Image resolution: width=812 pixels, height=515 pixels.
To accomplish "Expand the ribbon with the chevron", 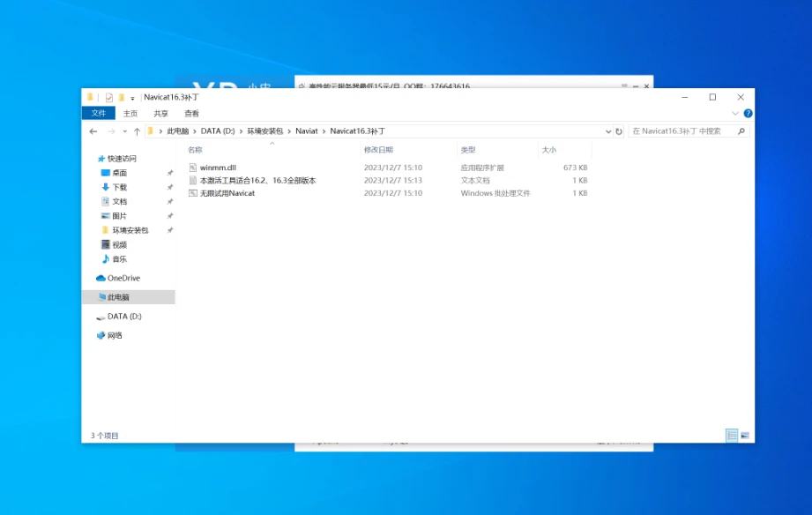I will pyautogui.click(x=734, y=114).
